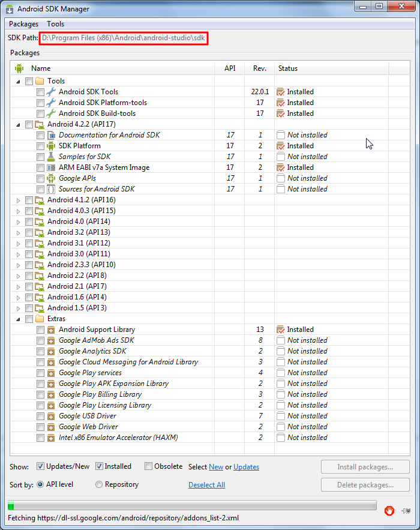The image size is (420, 530).
Task: Click the Deselect All link
Action: 207,485
